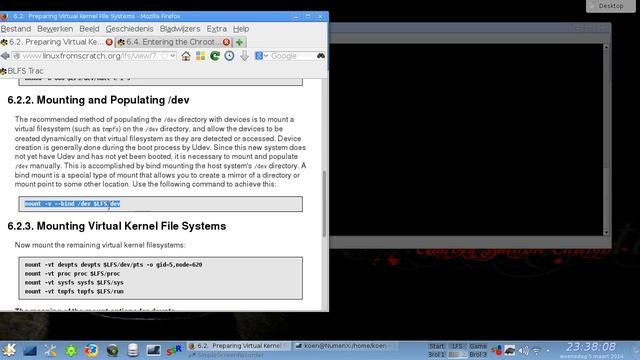Viewport: 640px width, 360px height.
Task: Click the linuxfromscratch.org address bar
Action: tap(94, 56)
